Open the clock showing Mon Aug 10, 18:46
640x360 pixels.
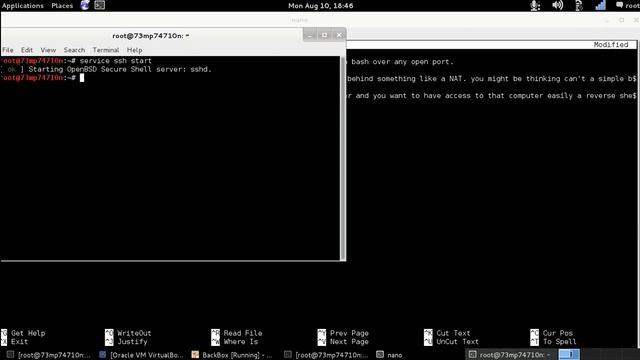pyautogui.click(x=320, y=6)
